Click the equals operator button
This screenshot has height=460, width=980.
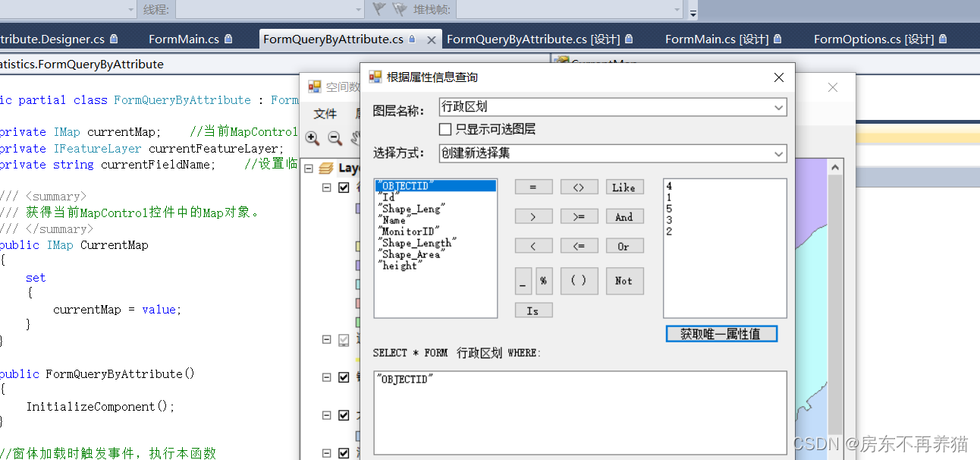point(533,187)
